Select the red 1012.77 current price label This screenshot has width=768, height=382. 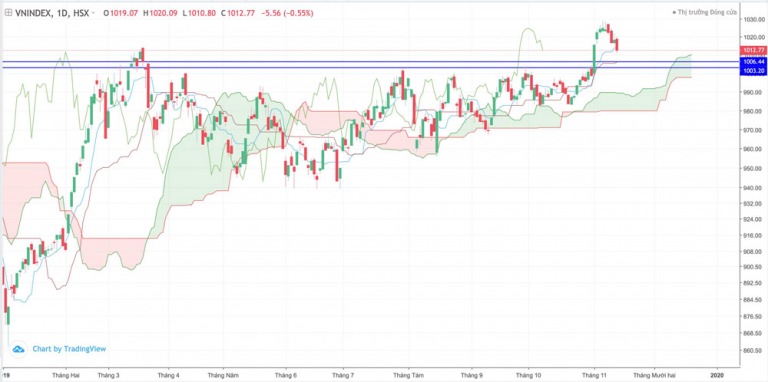coord(754,50)
